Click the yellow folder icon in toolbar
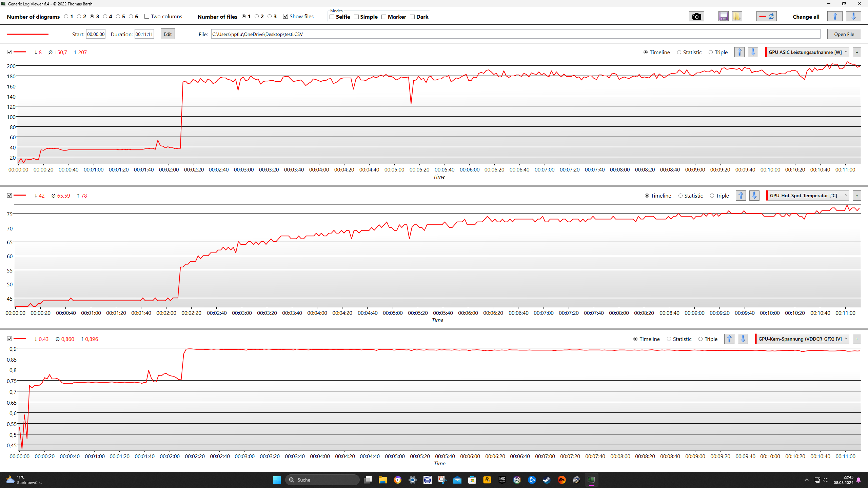The height and width of the screenshot is (488, 868). [737, 16]
